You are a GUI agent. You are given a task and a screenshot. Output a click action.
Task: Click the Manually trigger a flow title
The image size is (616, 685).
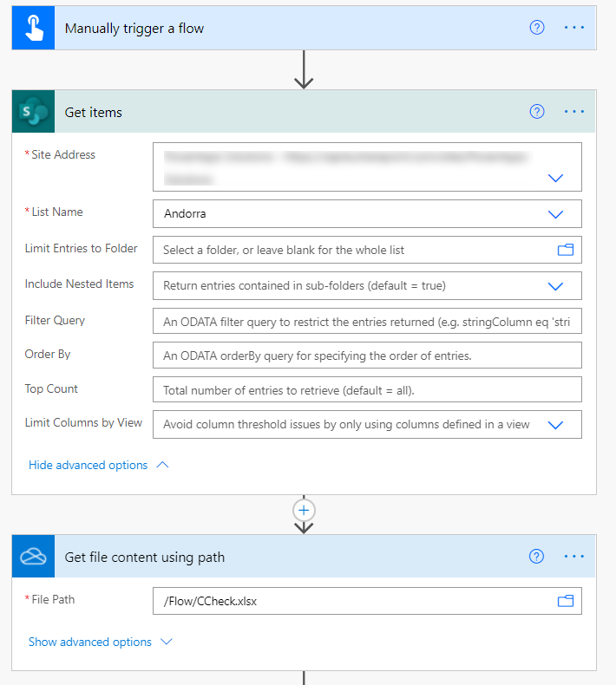point(134,29)
